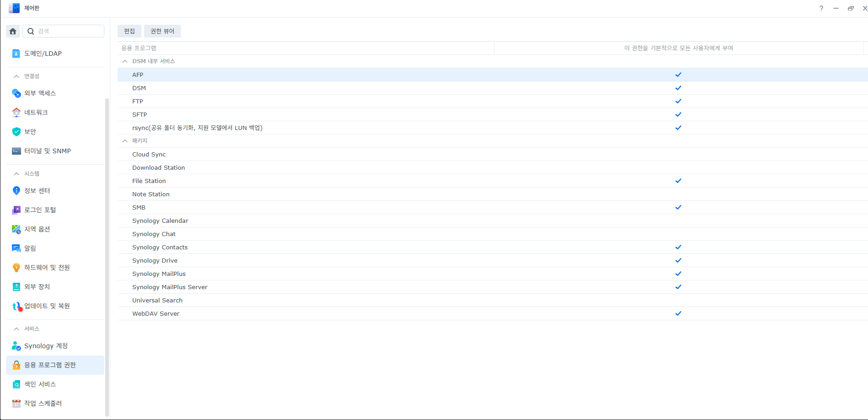This screenshot has height=420, width=868.
Task: Open the 지역 옵션 icon
Action: pos(16,229)
